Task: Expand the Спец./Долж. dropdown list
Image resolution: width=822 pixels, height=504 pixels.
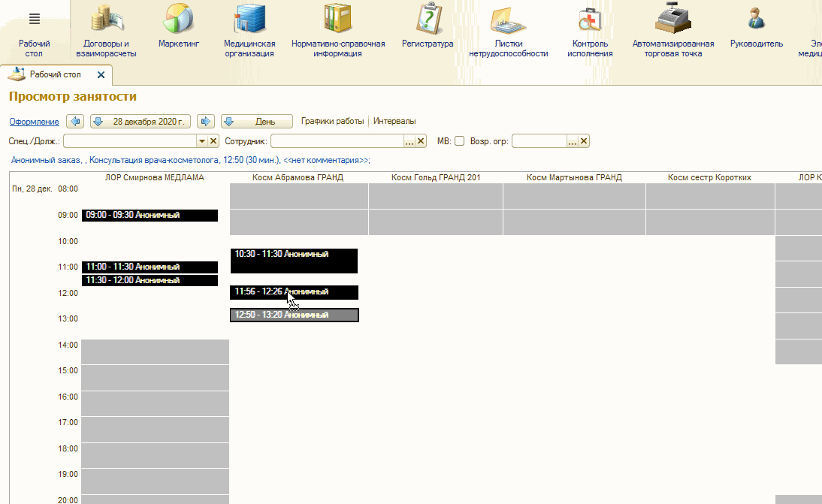Action: point(201,141)
